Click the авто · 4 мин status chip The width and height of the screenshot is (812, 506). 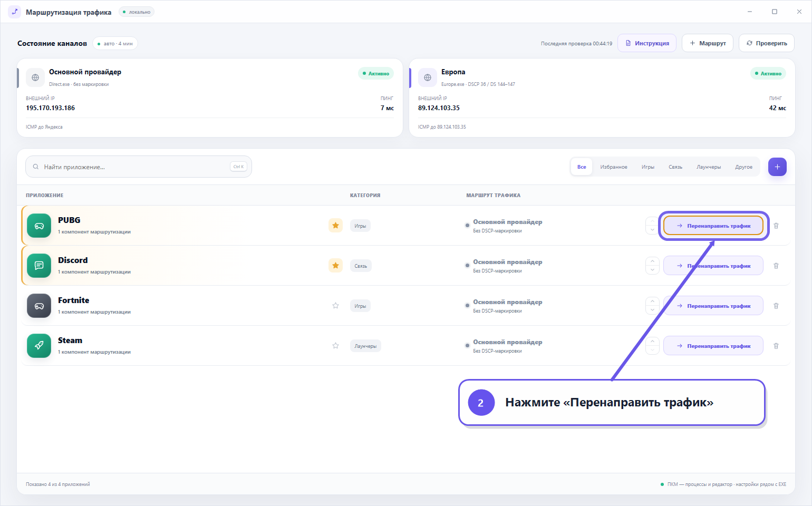click(115, 43)
